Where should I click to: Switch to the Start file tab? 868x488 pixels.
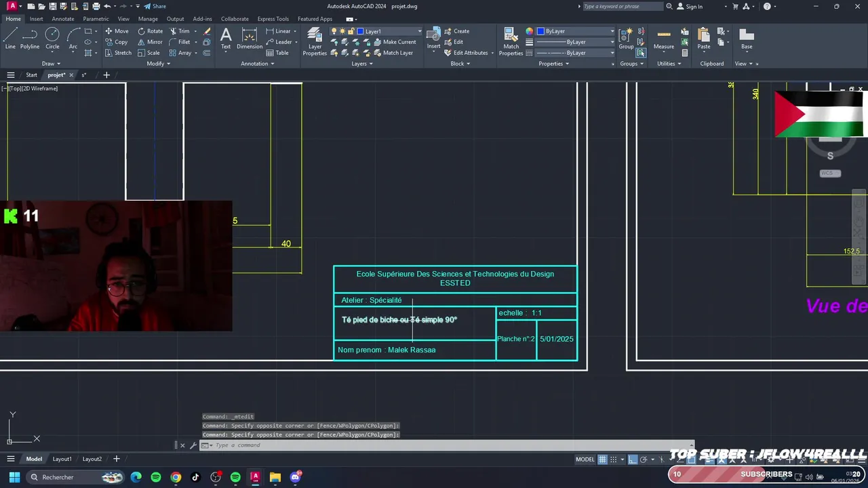click(x=31, y=75)
